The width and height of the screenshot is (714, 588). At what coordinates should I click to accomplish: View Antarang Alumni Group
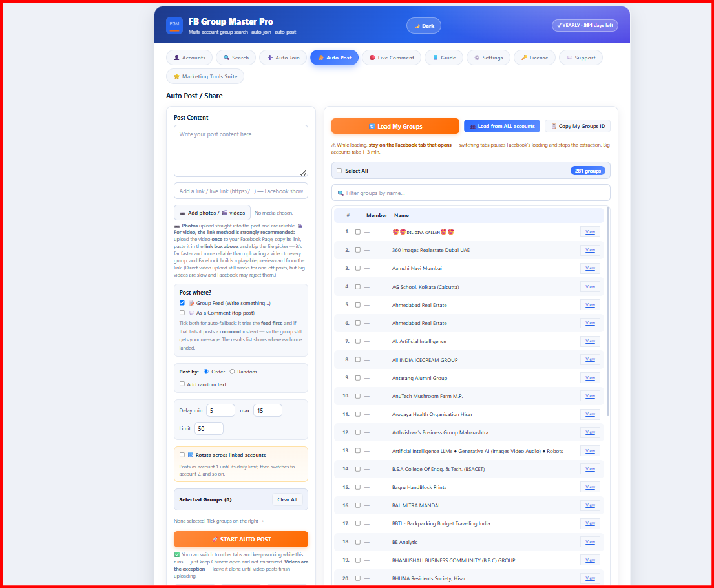coord(590,378)
